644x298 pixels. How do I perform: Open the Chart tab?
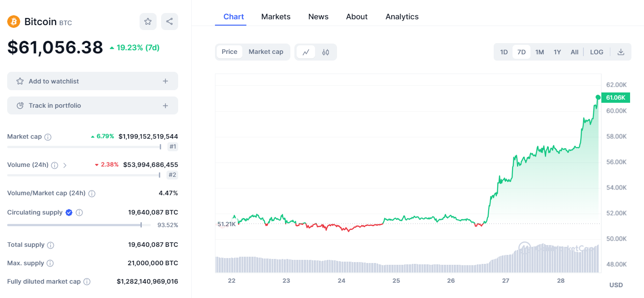(x=233, y=17)
